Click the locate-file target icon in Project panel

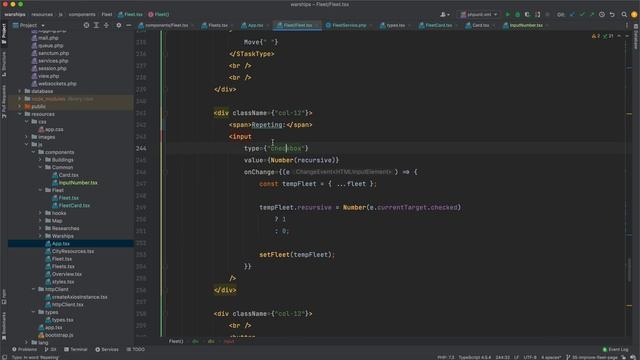[86, 25]
